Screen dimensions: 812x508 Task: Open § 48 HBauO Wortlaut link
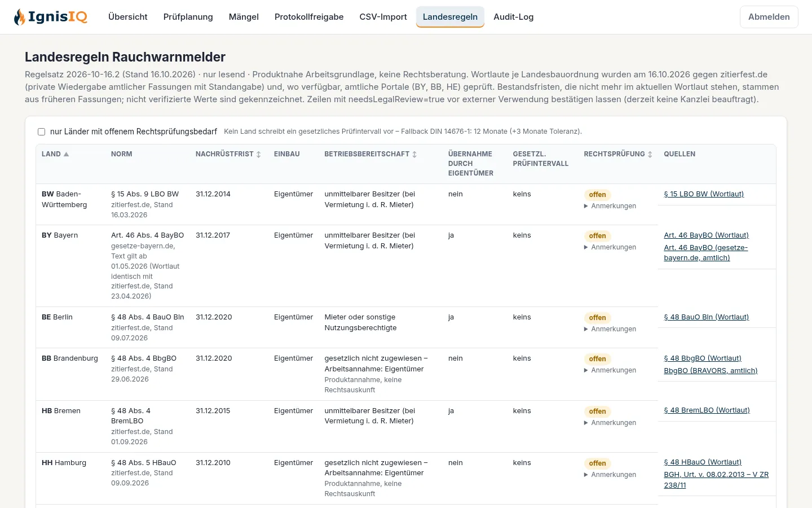click(x=703, y=462)
